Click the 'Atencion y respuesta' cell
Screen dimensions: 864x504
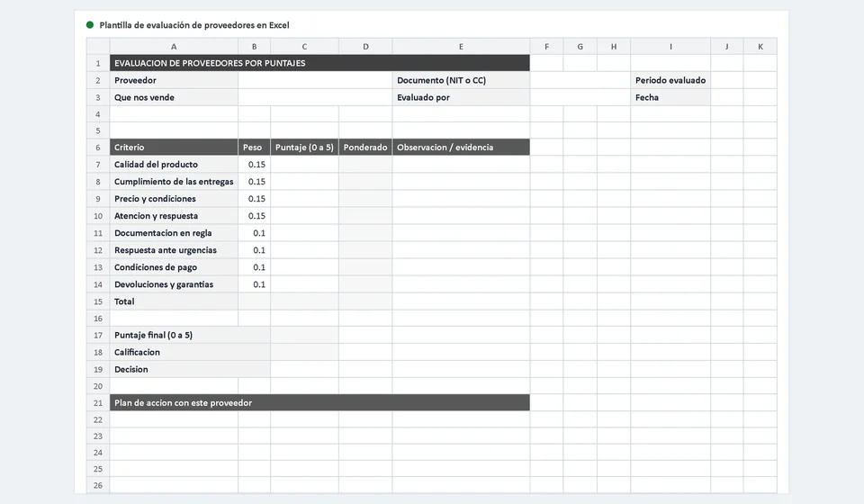pyautogui.click(x=174, y=215)
